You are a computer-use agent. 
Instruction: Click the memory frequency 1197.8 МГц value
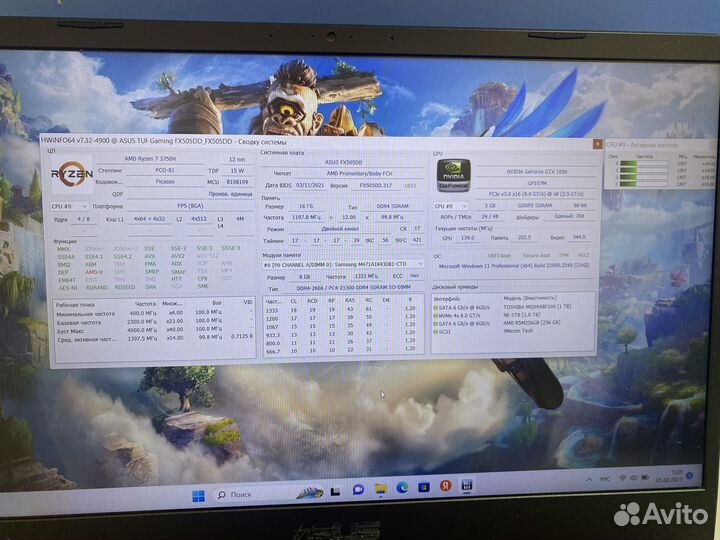pos(307,217)
